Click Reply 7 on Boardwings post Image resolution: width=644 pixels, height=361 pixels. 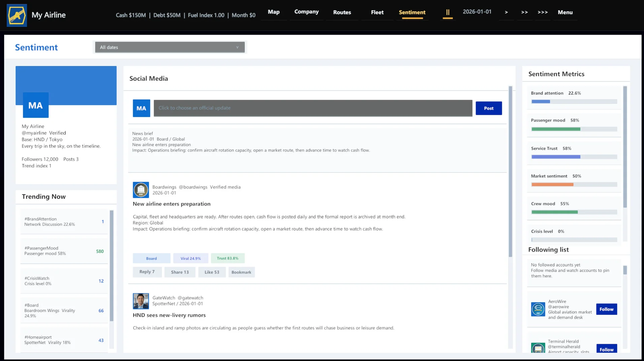[x=147, y=272]
